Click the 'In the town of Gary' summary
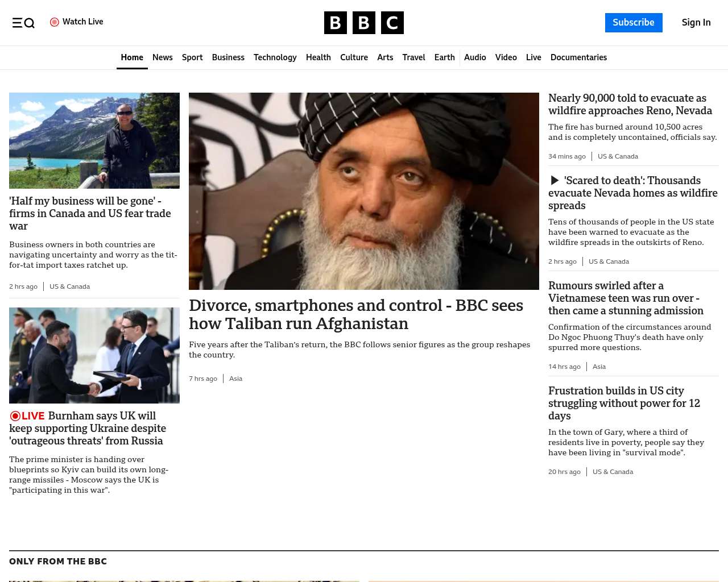The height and width of the screenshot is (582, 728). [x=626, y=442]
